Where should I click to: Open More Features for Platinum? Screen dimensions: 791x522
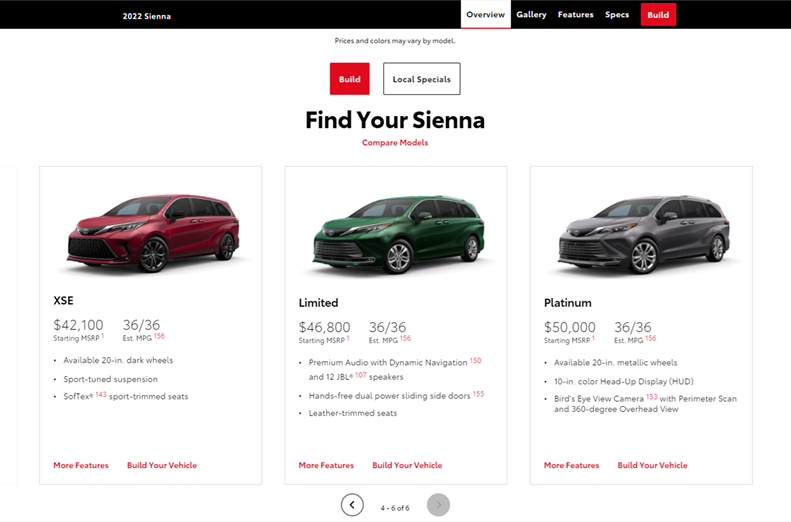pyautogui.click(x=571, y=465)
